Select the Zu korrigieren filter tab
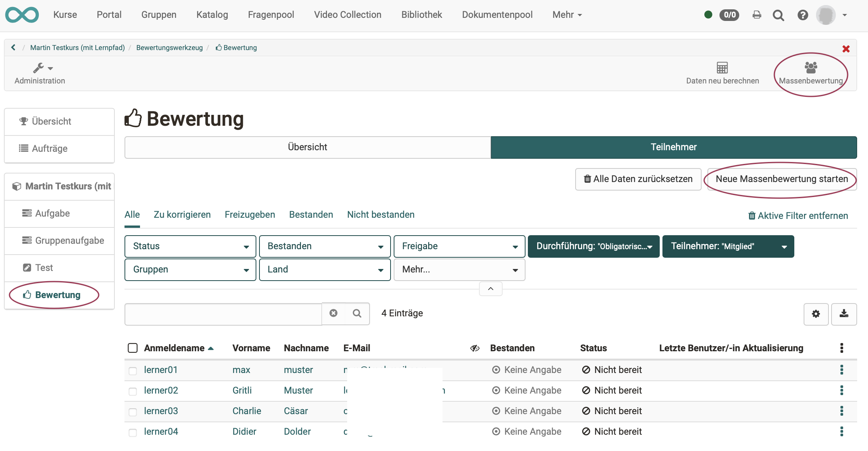 pyautogui.click(x=182, y=215)
